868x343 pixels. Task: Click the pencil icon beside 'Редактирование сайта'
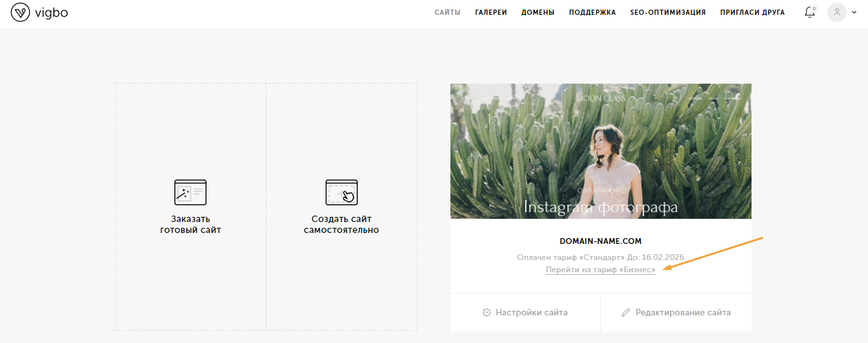click(x=626, y=313)
